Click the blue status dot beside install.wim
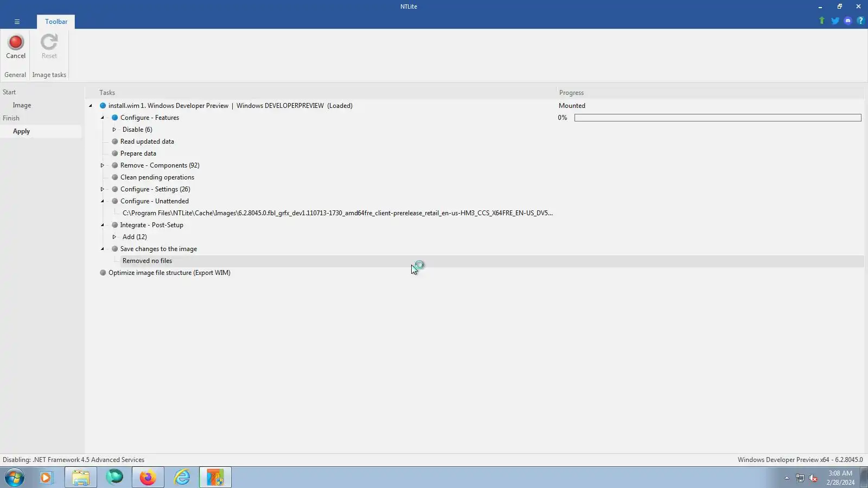Viewport: 868px width, 488px height. click(103, 106)
